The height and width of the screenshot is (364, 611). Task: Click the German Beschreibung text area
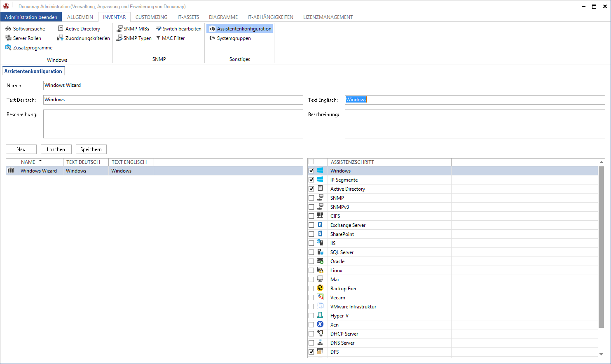(173, 124)
